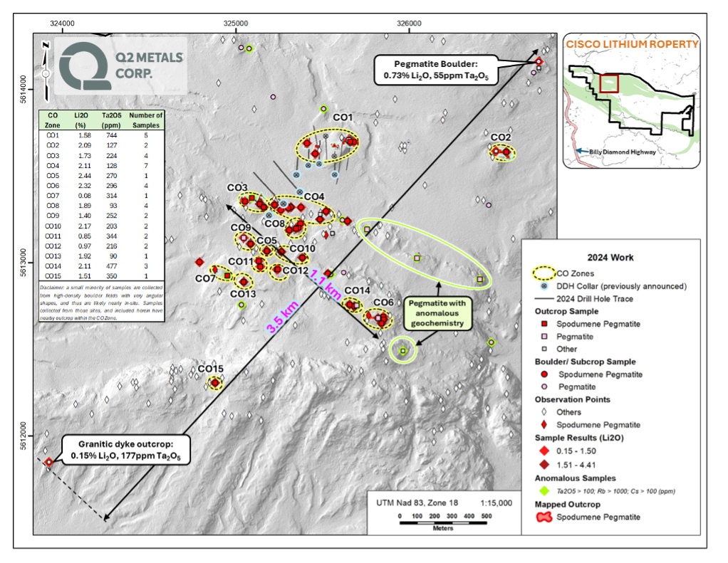Click the Pegmatite with anomalous geochemistry label
The height and width of the screenshot is (563, 728).
pyautogui.click(x=437, y=313)
